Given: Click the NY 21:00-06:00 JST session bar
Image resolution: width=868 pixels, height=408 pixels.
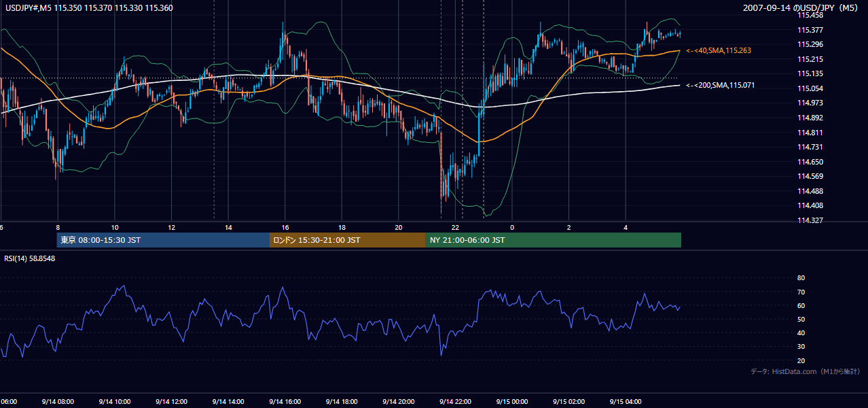Looking at the screenshot, I should click(x=554, y=240).
